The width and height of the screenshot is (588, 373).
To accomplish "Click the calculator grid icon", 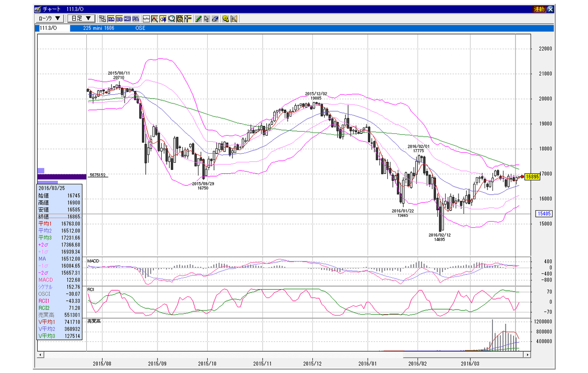I will (x=180, y=19).
